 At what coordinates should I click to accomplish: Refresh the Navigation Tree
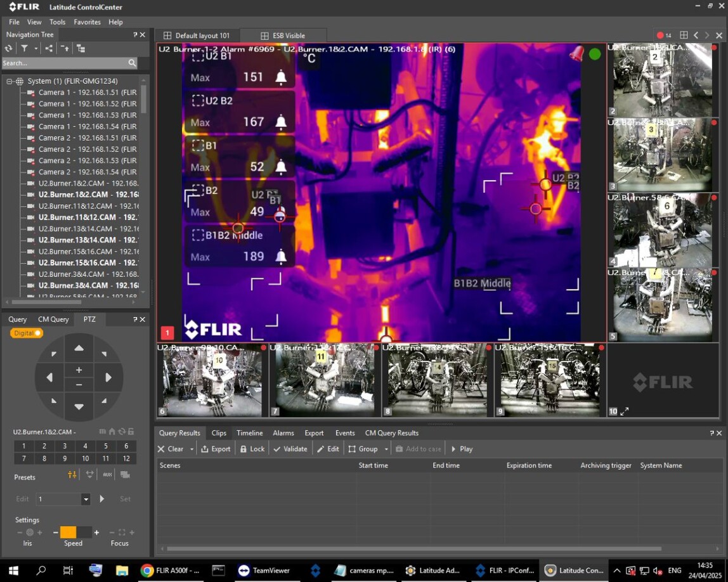point(8,48)
